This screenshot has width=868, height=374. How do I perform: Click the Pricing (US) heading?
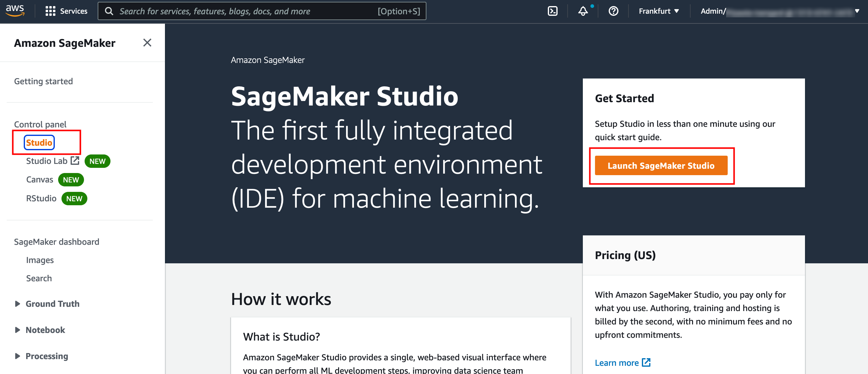pos(625,255)
